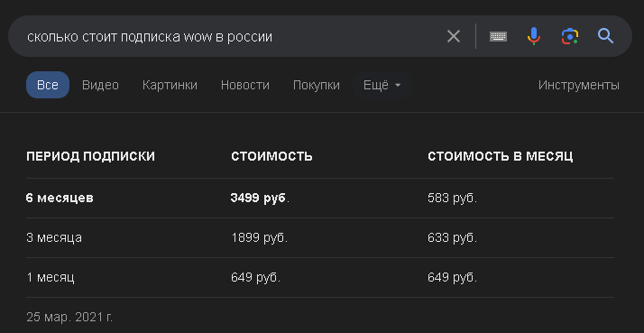The image size is (644, 333).
Task: Go to the Новости tab
Action: (x=245, y=85)
